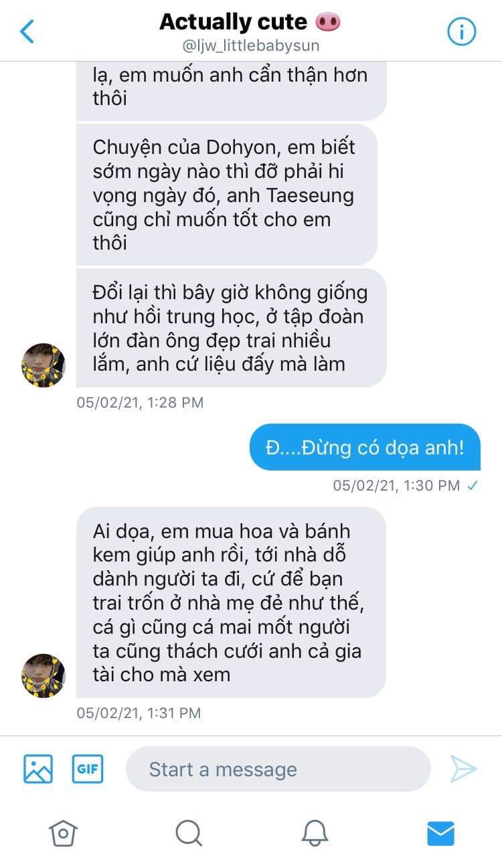Focus the Start a message field
Screen dimensions: 502x868
tap(278, 769)
